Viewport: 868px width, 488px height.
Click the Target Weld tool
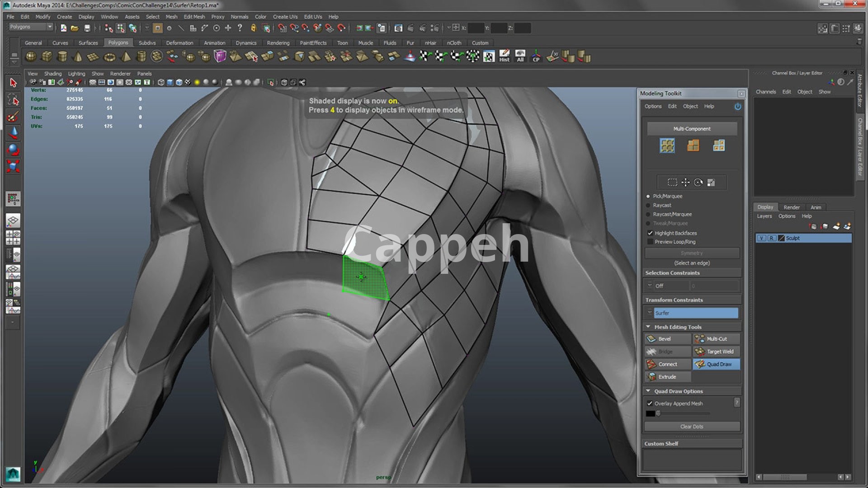click(x=716, y=352)
